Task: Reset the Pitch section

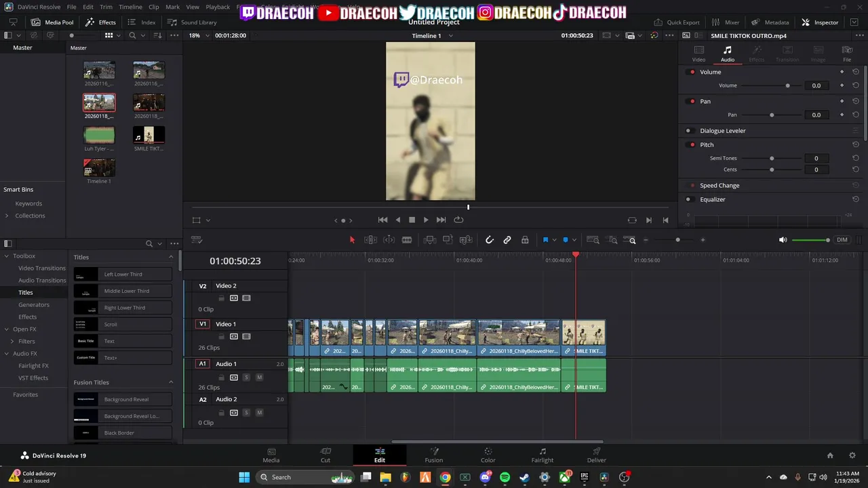Action: (x=856, y=144)
